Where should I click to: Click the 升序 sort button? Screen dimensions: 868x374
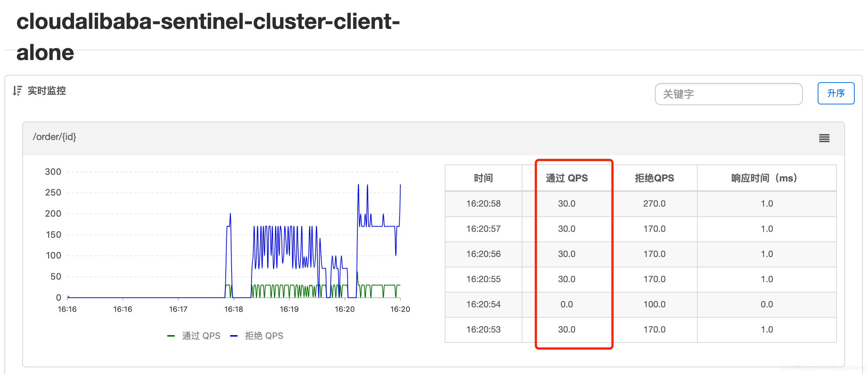pos(835,93)
